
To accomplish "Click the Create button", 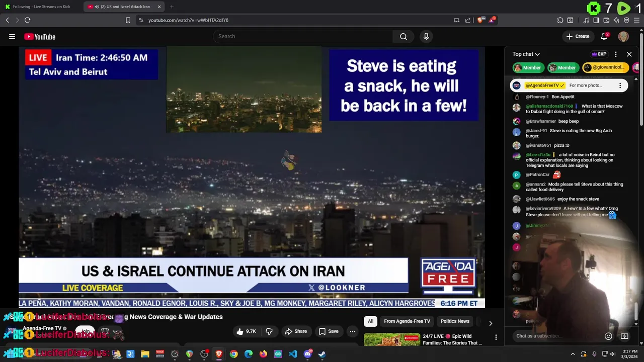I will [578, 36].
